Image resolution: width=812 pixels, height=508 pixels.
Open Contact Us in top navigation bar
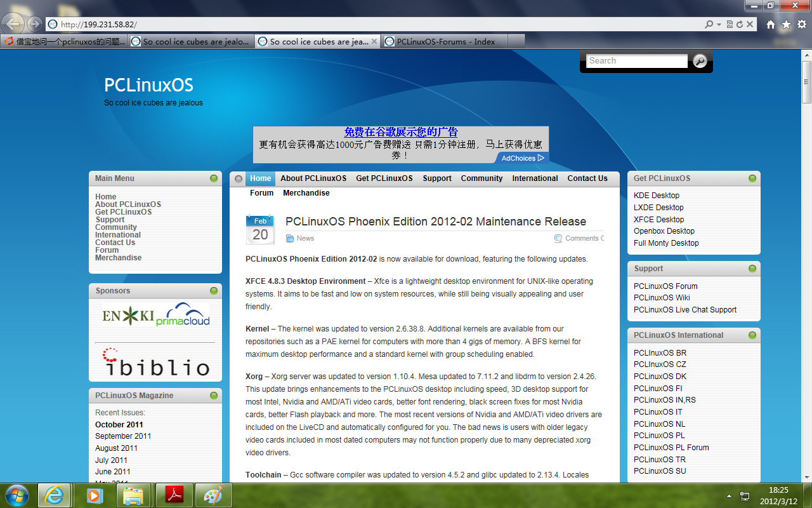coord(587,178)
